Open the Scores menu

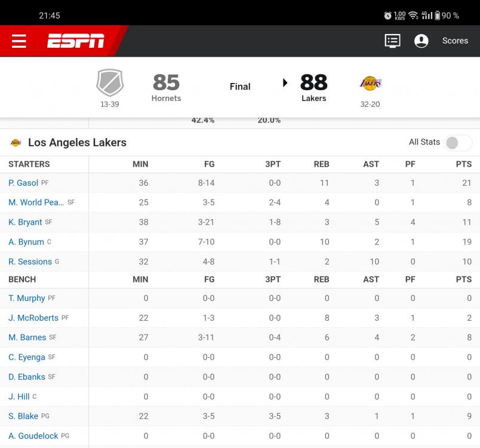point(455,41)
